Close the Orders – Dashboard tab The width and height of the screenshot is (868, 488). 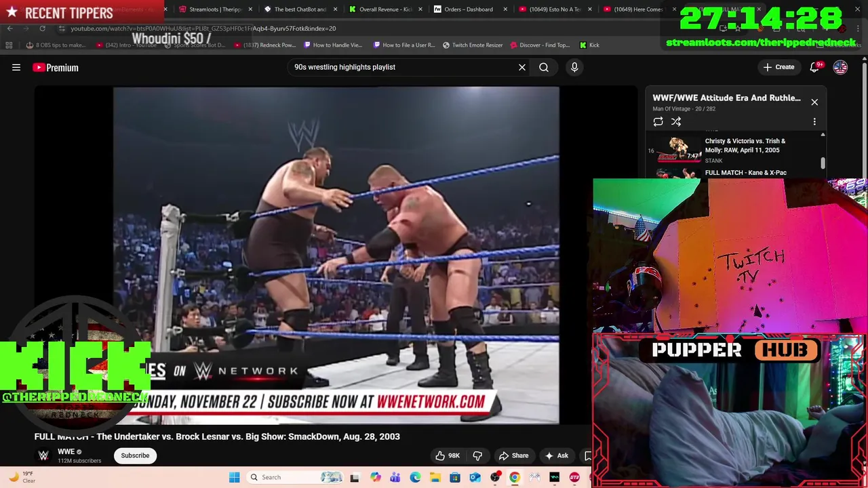coord(505,9)
